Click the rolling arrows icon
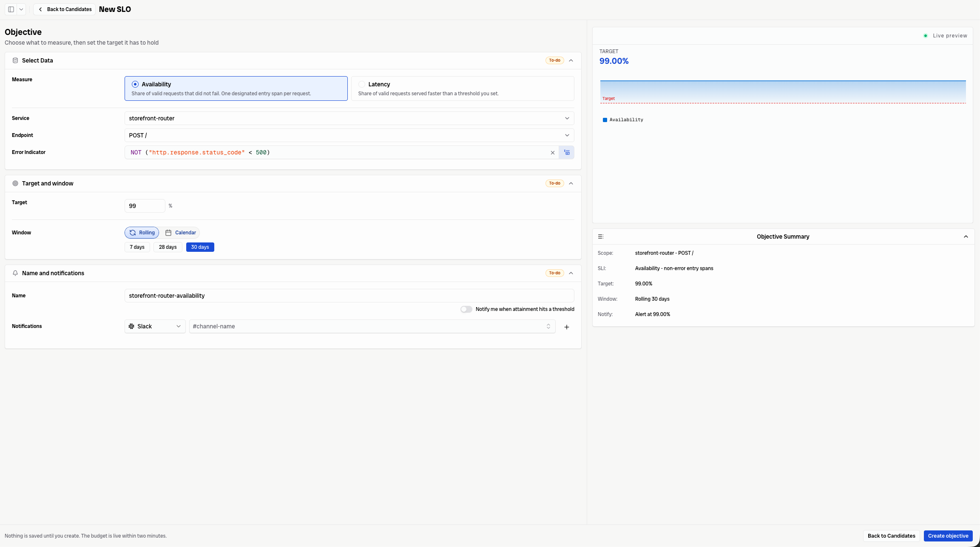The image size is (980, 547). [x=133, y=233]
